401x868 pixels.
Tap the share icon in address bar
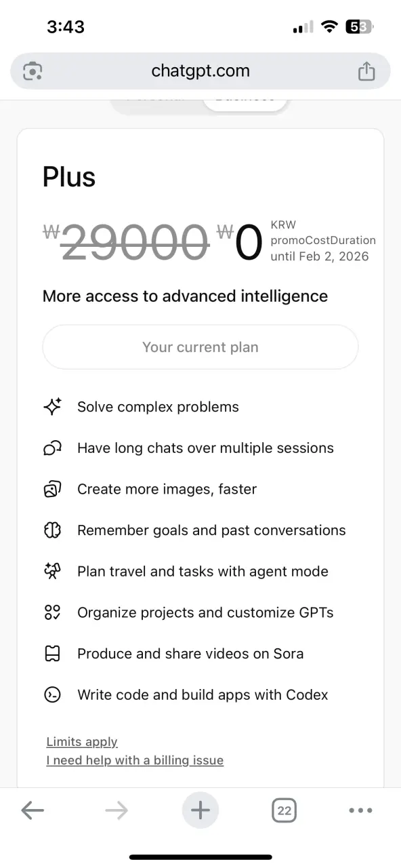pos(366,71)
